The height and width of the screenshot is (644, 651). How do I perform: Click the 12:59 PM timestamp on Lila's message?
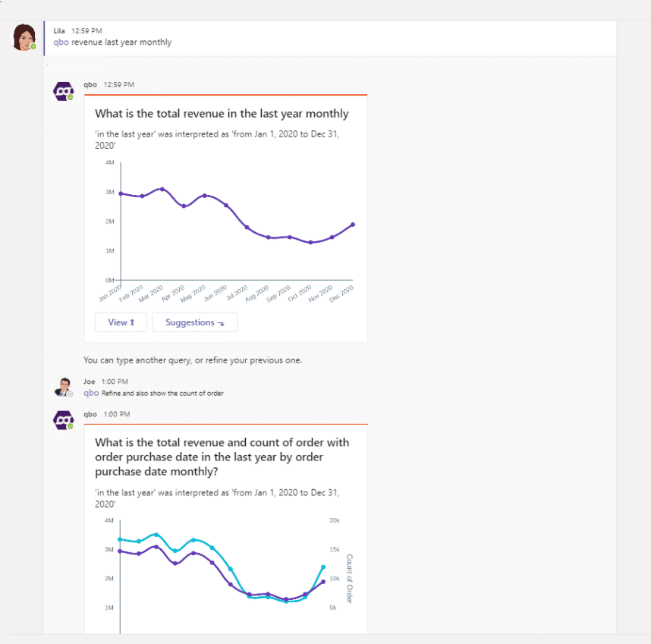click(86, 30)
